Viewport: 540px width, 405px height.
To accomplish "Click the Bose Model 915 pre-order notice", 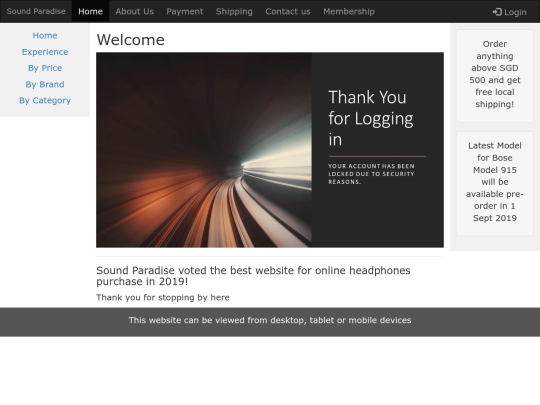I will pos(495,184).
